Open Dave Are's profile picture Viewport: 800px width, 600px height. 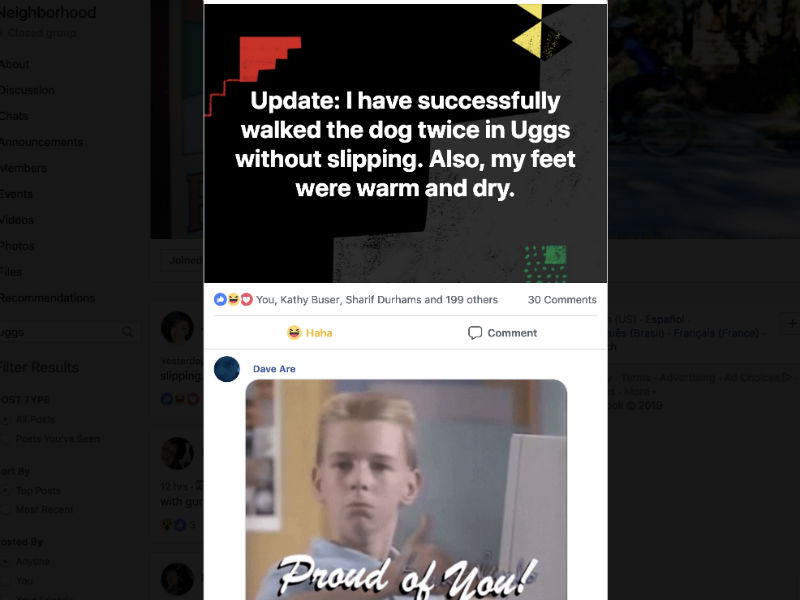227,369
